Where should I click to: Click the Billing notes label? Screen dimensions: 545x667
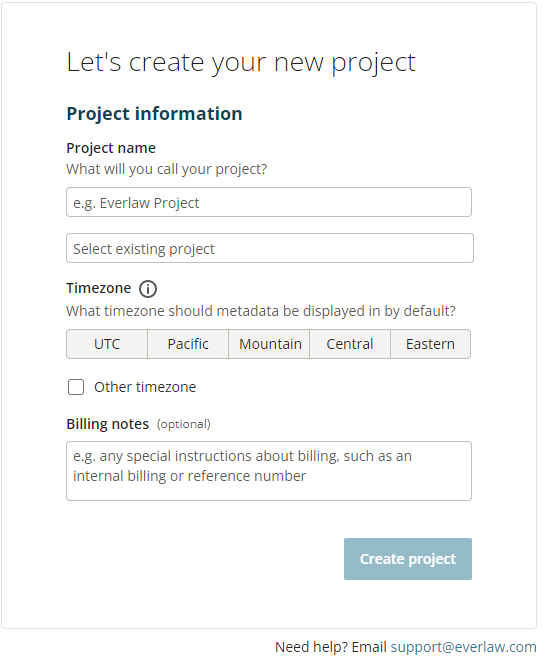[108, 424]
